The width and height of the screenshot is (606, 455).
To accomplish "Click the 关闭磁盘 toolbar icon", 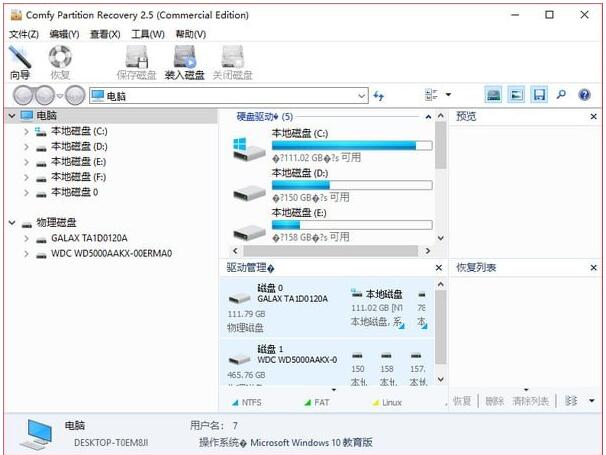I will coord(232,57).
